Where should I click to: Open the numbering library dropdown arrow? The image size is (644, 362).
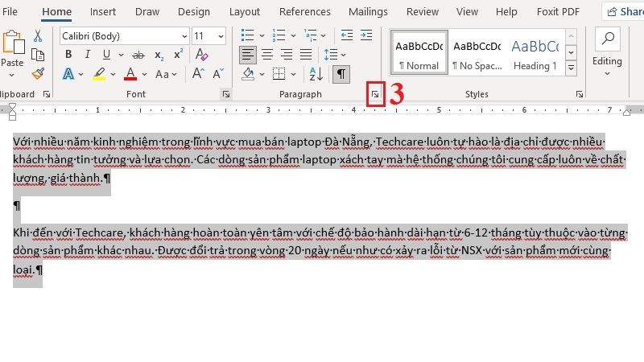[x=293, y=35]
